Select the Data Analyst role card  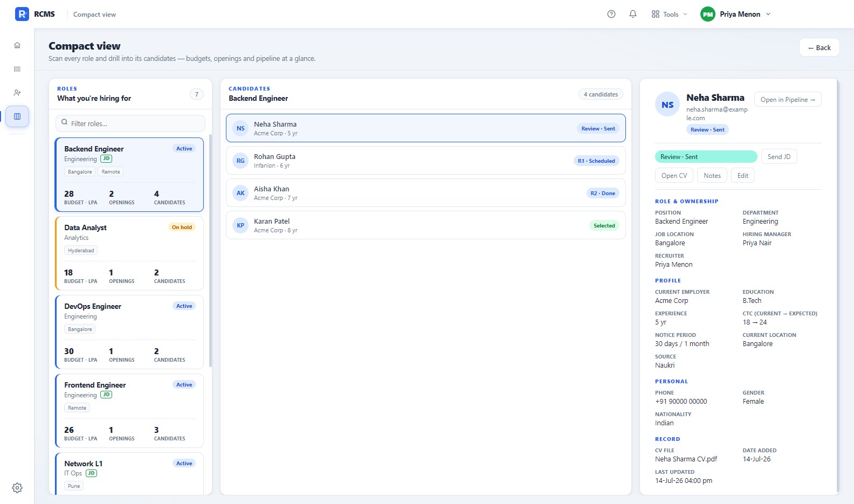pyautogui.click(x=129, y=253)
